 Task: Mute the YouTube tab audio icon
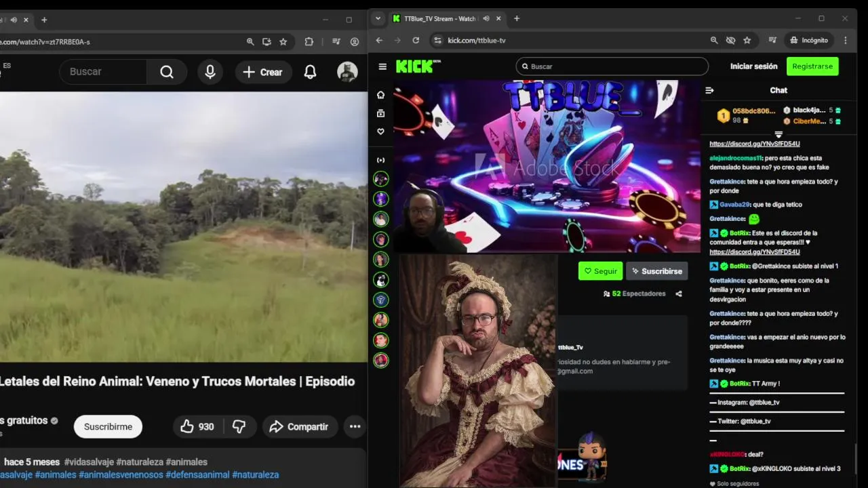[14, 20]
